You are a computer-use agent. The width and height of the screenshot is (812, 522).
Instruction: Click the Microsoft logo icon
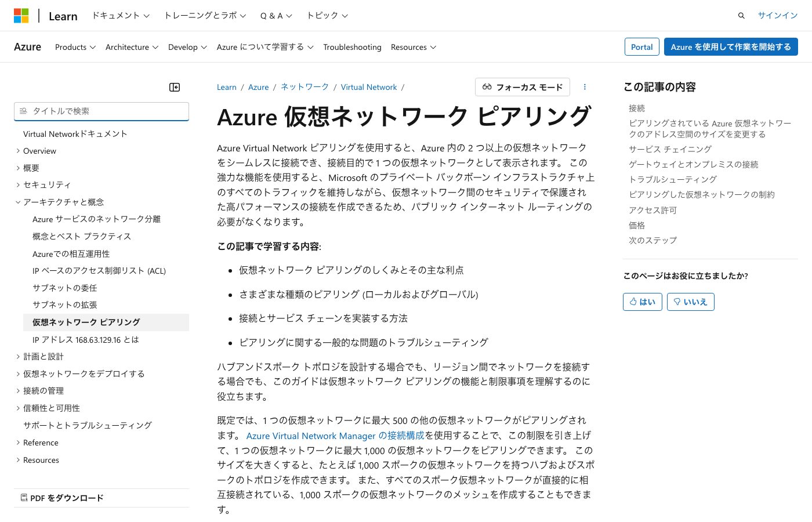[21, 16]
